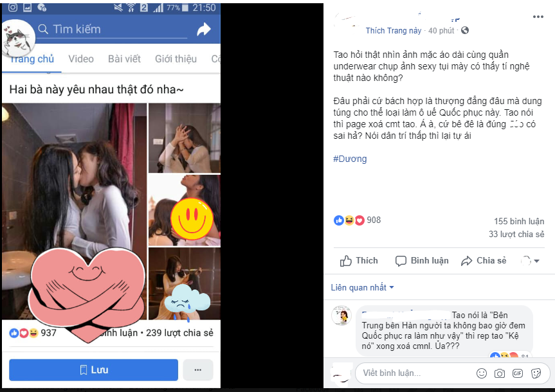Switch to the Giới thiệu tab
The width and height of the screenshot is (555, 392).
pyautogui.click(x=176, y=58)
